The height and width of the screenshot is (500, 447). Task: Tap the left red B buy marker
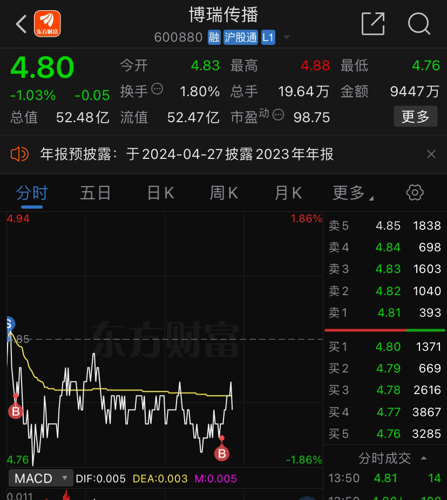15,411
